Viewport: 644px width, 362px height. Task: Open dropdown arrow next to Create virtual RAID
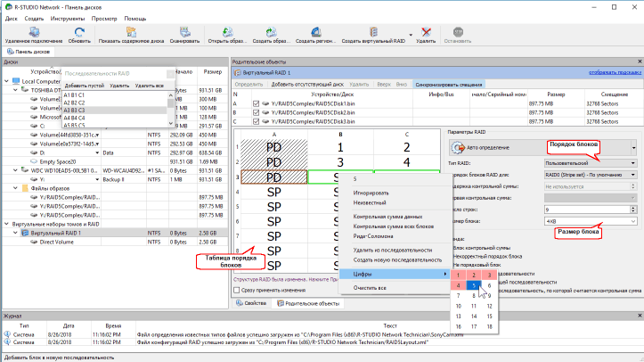click(x=411, y=35)
